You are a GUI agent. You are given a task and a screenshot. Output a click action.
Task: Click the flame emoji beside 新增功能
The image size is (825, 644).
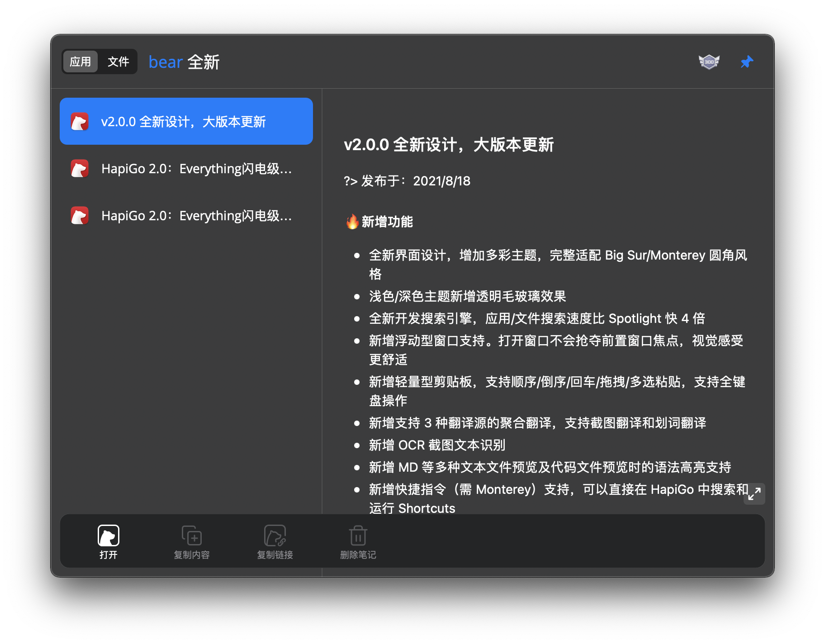click(x=352, y=222)
